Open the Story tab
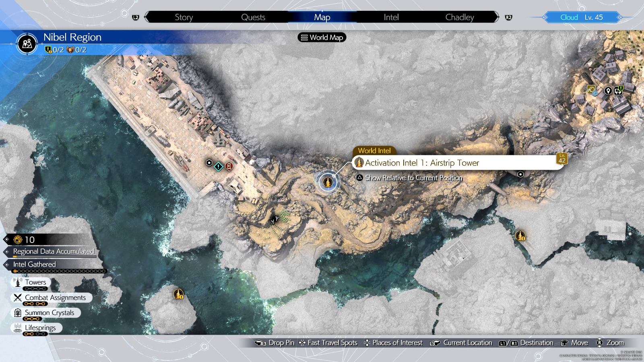 tap(184, 17)
